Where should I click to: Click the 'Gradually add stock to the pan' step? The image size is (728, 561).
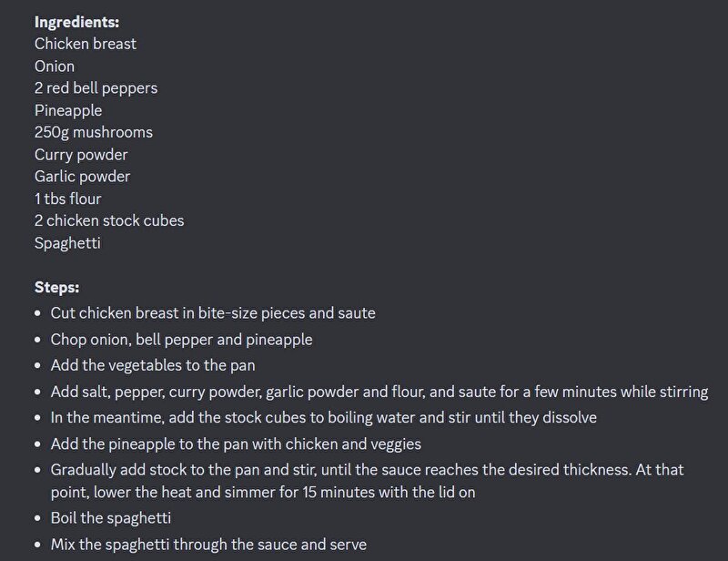coord(367,481)
